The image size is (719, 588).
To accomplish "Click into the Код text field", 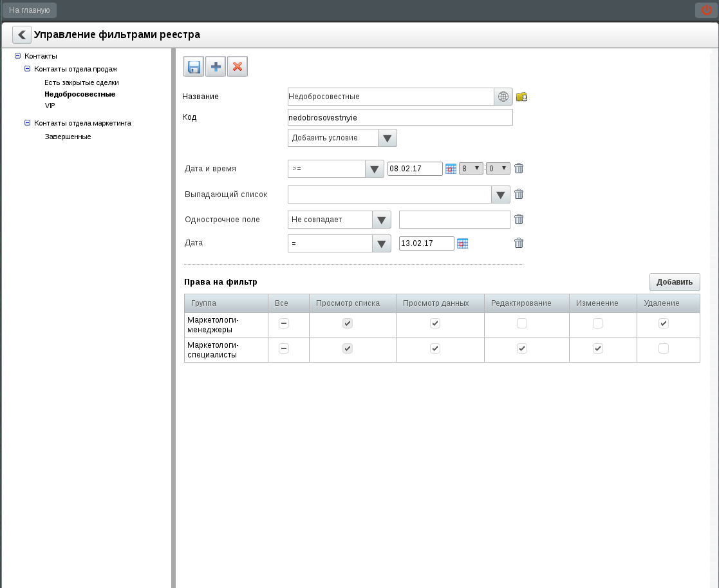I will pos(400,117).
